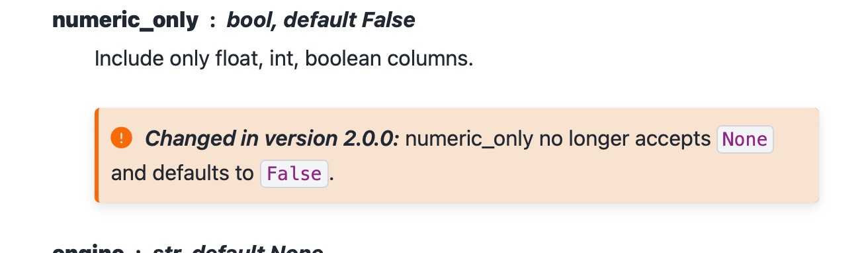Click the orange left border of the note box
Screen dimensions: 868x253
coord(97,155)
